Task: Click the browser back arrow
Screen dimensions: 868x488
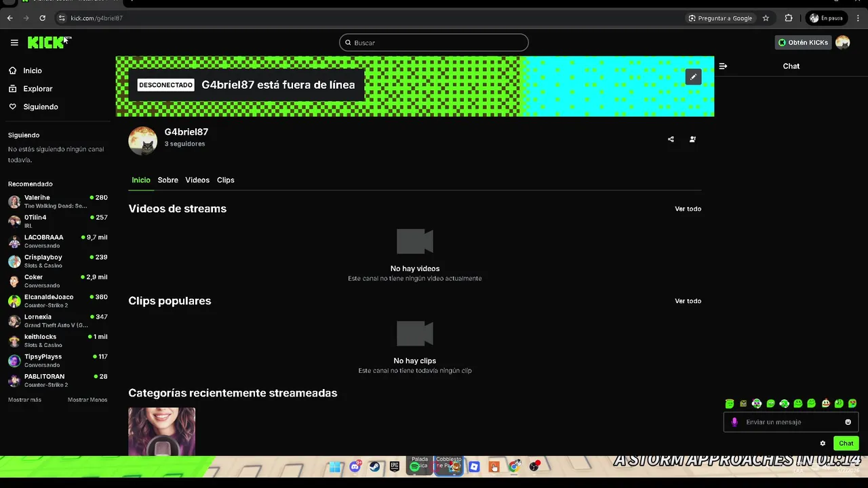Action: tap(9, 18)
